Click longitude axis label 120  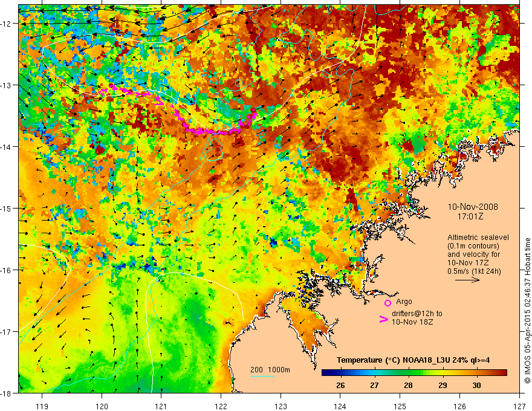point(102,406)
